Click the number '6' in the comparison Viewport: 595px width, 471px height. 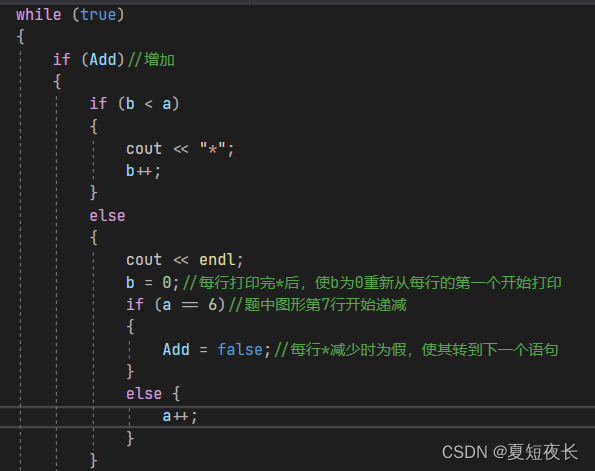tap(212, 304)
